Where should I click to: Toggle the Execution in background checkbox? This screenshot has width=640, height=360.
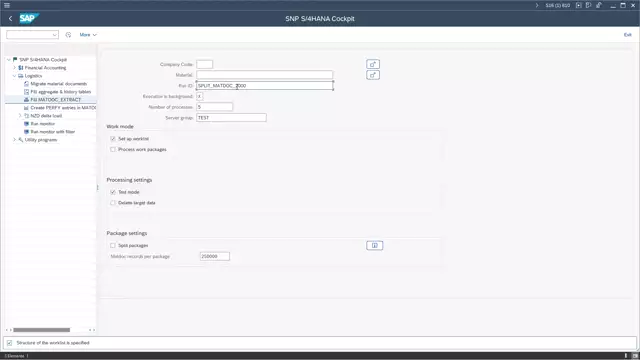(200, 96)
